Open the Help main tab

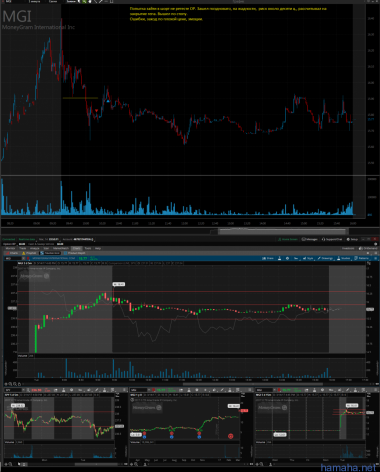[x=98, y=248]
